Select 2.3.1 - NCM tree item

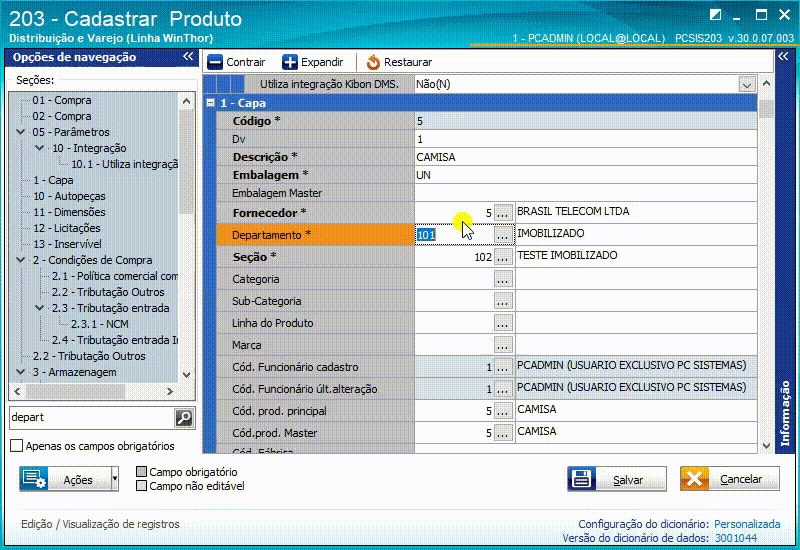[99, 324]
